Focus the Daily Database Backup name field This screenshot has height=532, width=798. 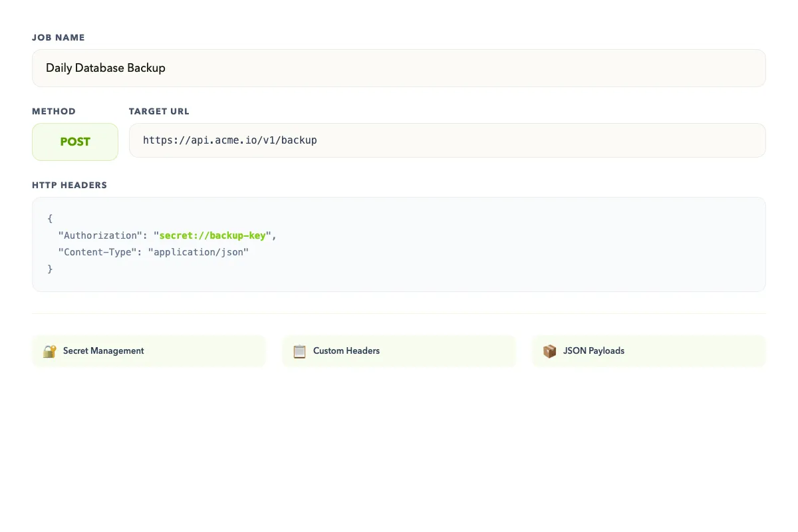pyautogui.click(x=399, y=68)
